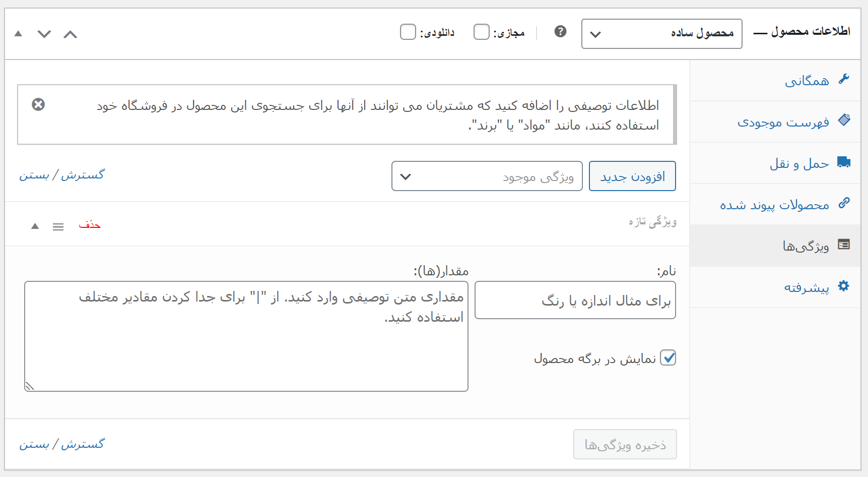Image resolution: width=868 pixels, height=477 pixels.
Task: Enable the مجازی checkbox
Action: pyautogui.click(x=482, y=32)
